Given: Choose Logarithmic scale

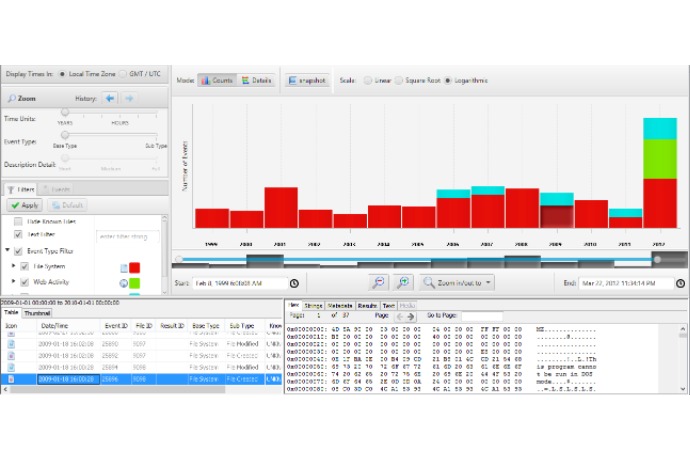Looking at the screenshot, I should (448, 80).
